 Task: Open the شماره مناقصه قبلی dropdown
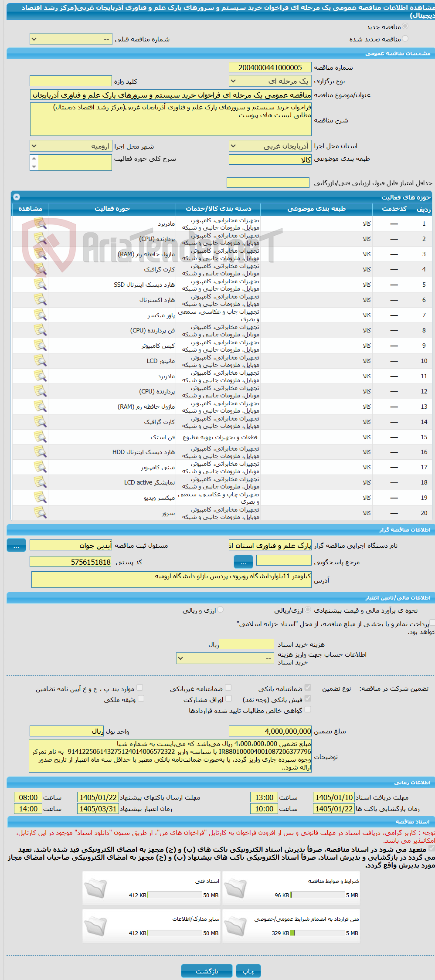71,39
